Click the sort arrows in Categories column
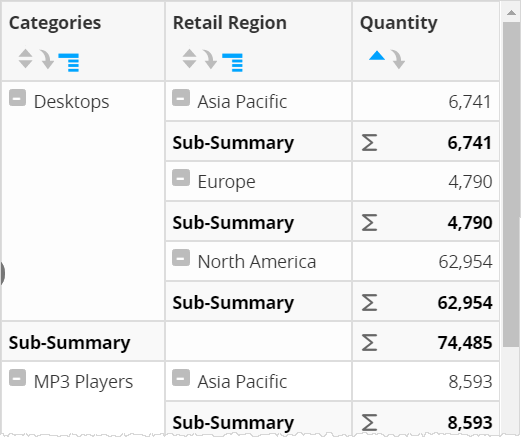Screen dimensions: 521x439 pyautogui.click(x=25, y=59)
